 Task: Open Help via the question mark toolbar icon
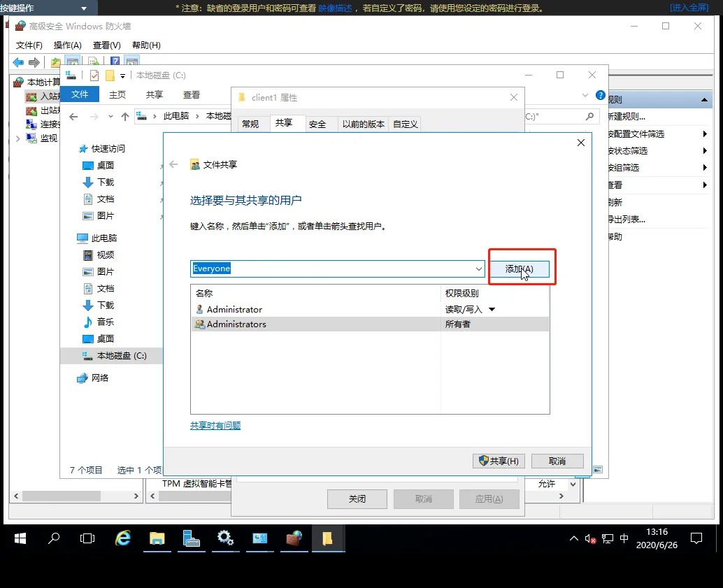coord(115,61)
